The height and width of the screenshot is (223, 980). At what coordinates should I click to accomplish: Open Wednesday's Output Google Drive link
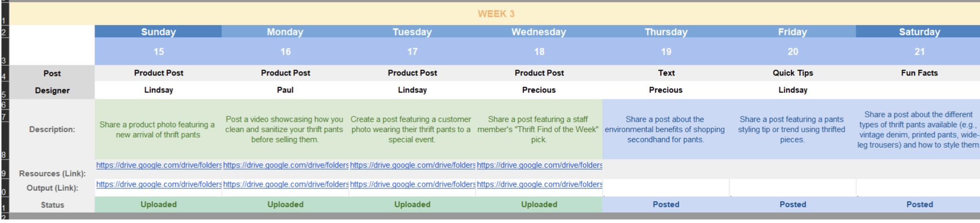(539, 184)
